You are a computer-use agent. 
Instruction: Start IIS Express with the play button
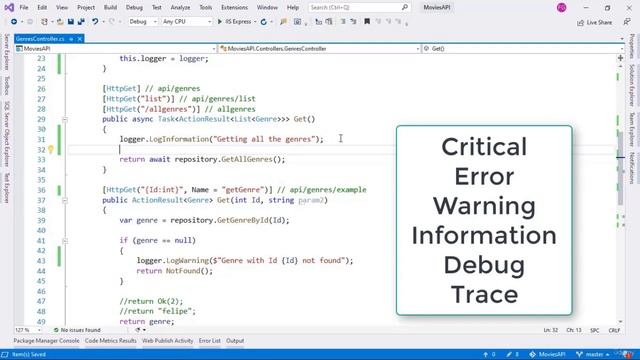(x=220, y=22)
